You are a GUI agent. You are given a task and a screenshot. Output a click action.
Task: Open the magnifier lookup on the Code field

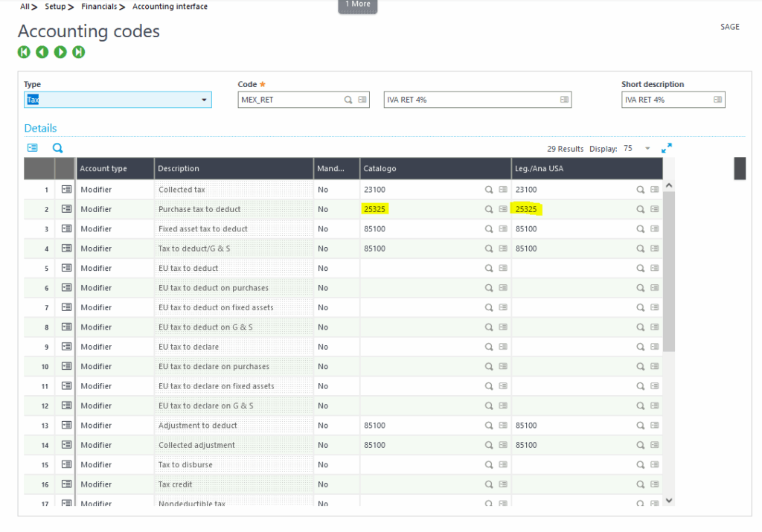coord(348,99)
